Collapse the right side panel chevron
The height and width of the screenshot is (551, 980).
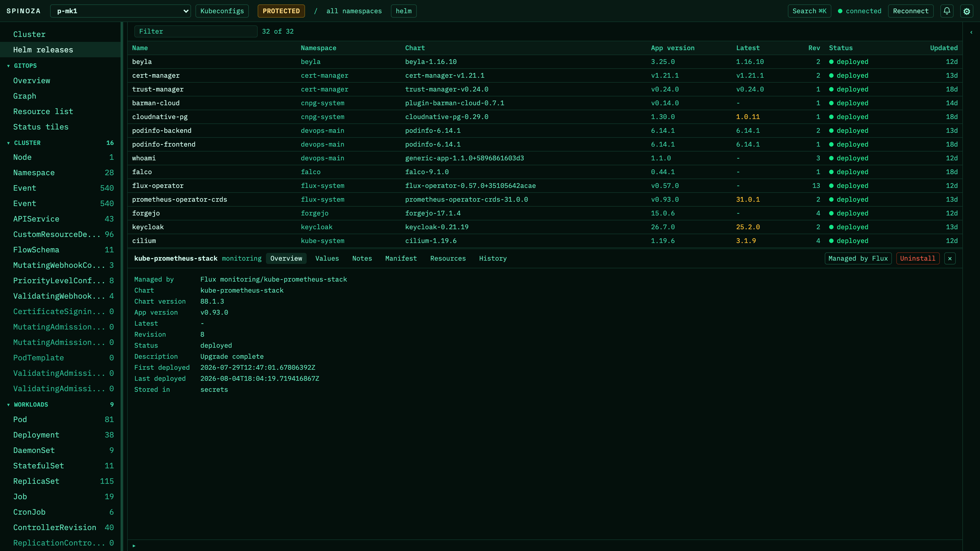tap(971, 32)
